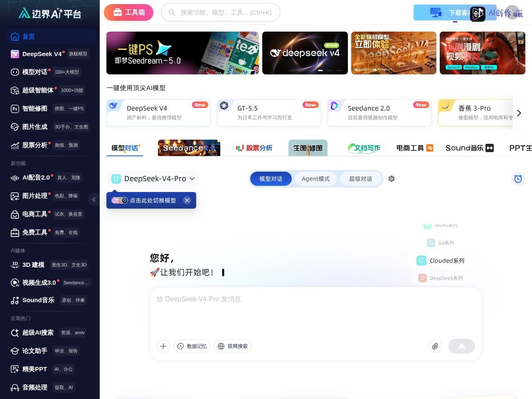Switch to the 生图修图 tab
This screenshot has width=532, height=399.
pyautogui.click(x=308, y=148)
